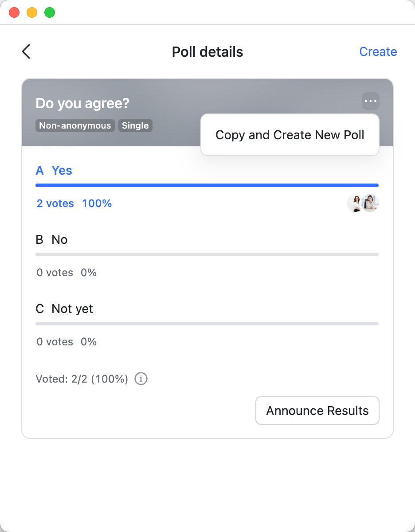Click the Non-anonymous tag
The height and width of the screenshot is (532, 415).
75,125
